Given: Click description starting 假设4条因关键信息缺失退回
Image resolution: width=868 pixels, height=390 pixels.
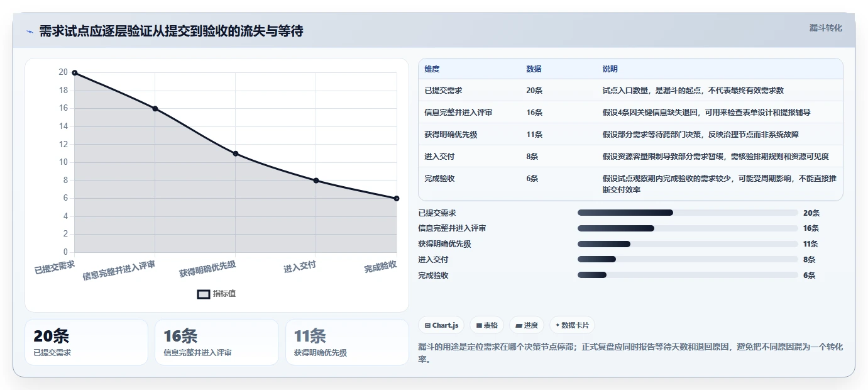Looking at the screenshot, I should [706, 112].
